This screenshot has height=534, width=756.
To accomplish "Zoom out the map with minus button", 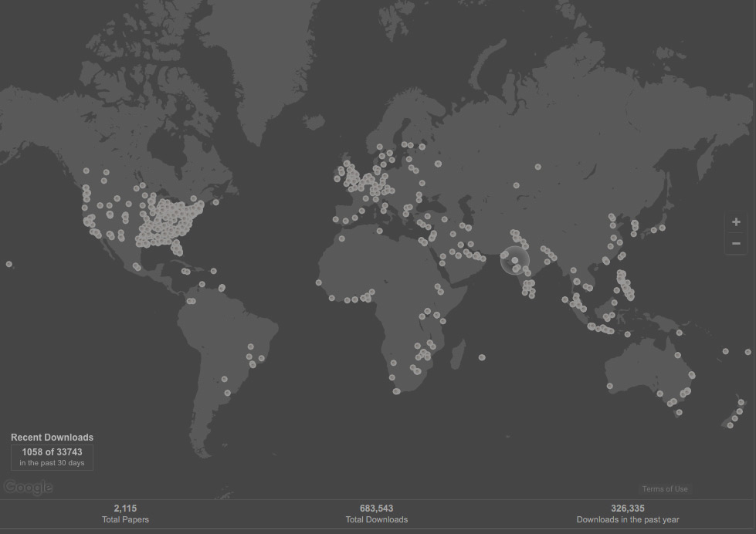I will pos(736,243).
